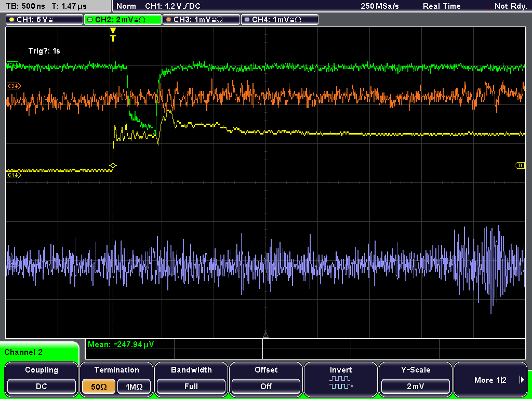This screenshot has width=532, height=399.
Task: Toggle the Invert waveform button
Action: click(341, 378)
